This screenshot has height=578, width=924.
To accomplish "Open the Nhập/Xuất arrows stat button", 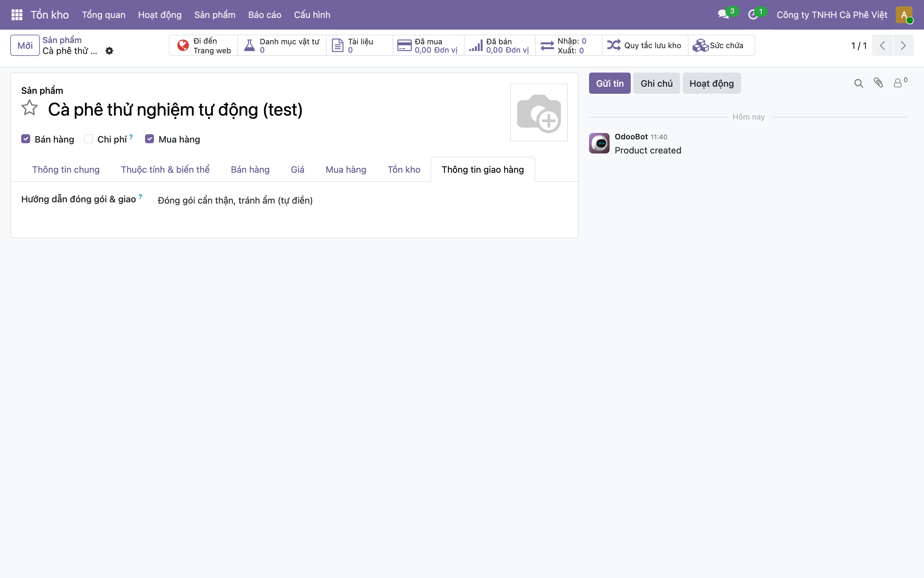I will click(x=569, y=46).
